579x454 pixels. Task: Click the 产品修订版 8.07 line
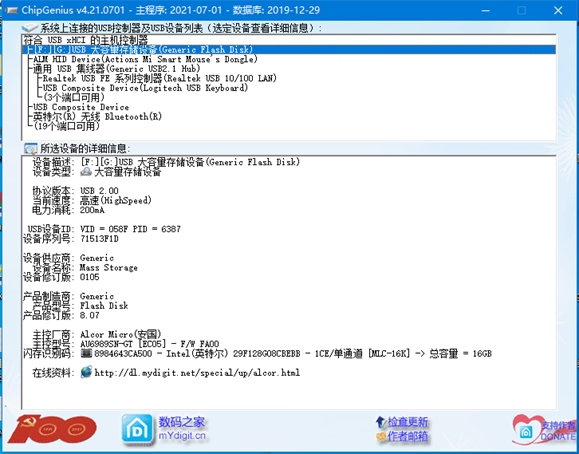(x=61, y=315)
